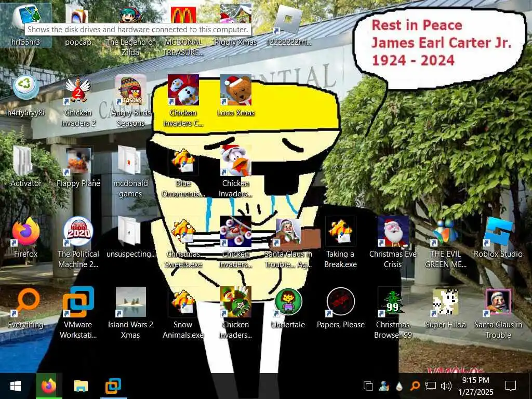Launch Papers, Please shortcut
The width and height of the screenshot is (532, 399).
(x=341, y=308)
